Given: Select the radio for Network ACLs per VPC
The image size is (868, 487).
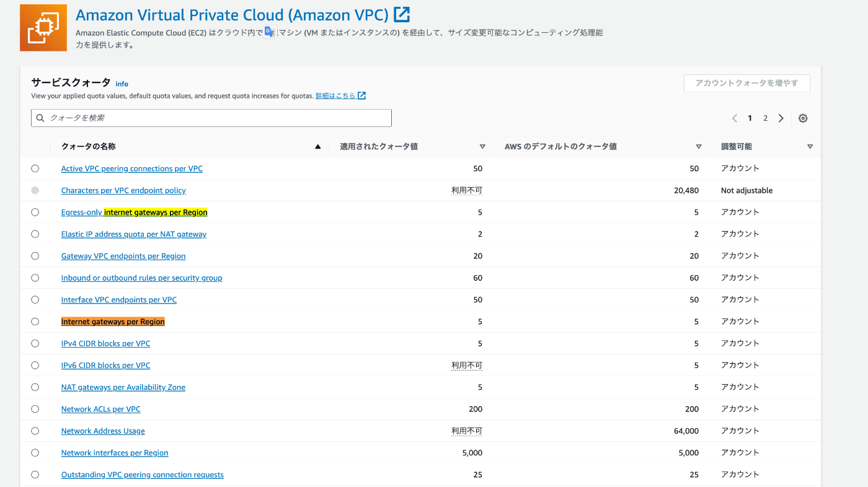Looking at the screenshot, I should pos(35,409).
